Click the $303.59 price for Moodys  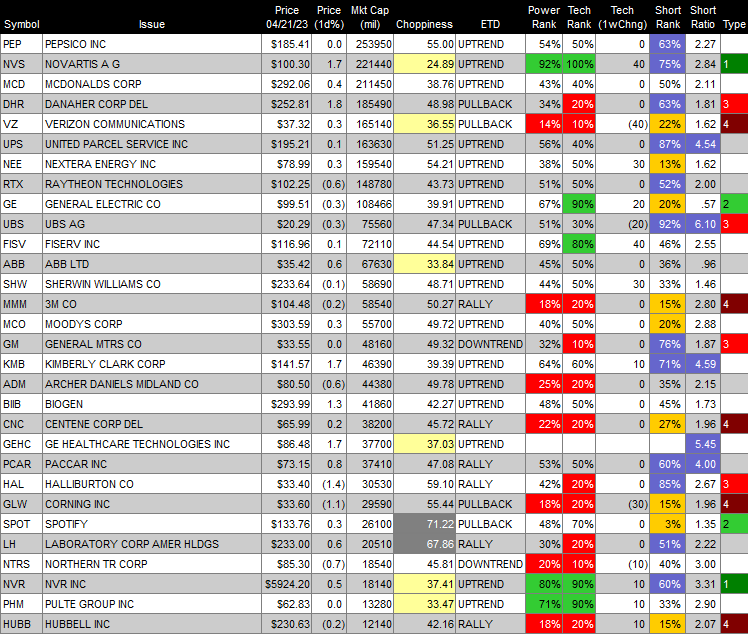click(287, 324)
